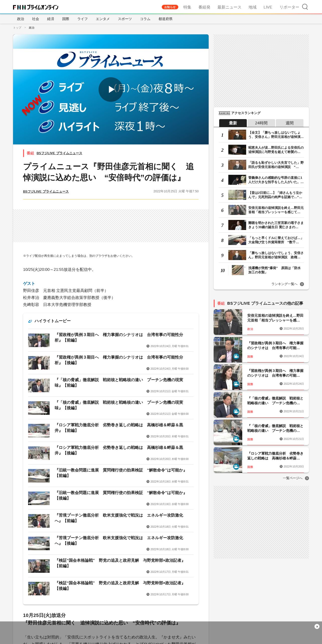Open 一覧ページへ arrow link

click(296, 478)
